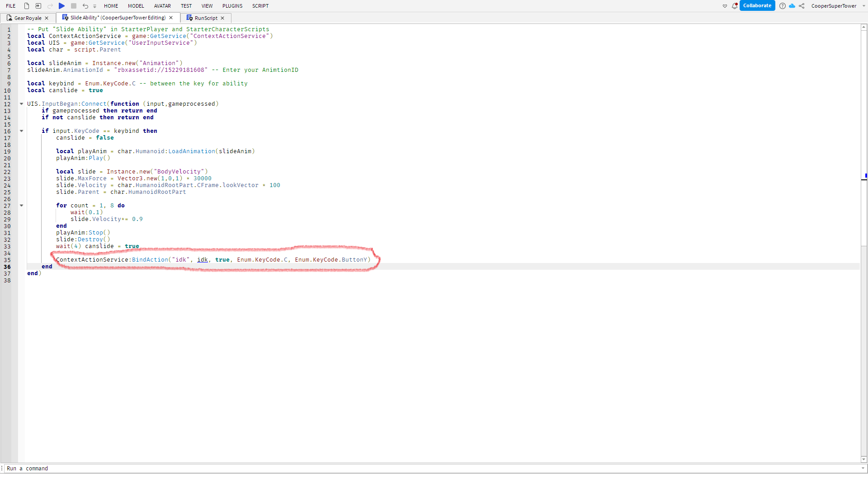Click the Share icon
868x488 pixels.
pyautogui.click(x=802, y=6)
